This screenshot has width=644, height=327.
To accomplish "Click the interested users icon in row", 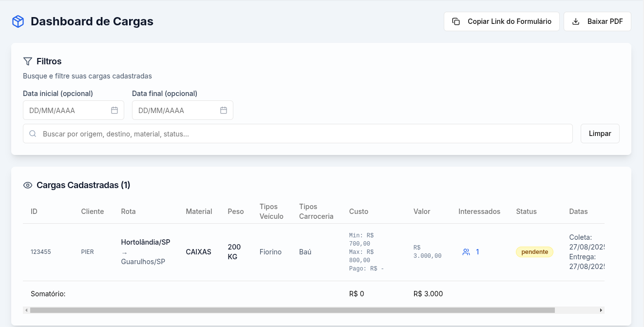I will [x=466, y=252].
